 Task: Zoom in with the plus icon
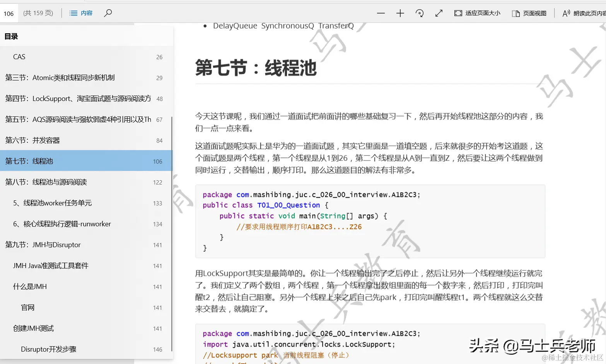click(400, 13)
